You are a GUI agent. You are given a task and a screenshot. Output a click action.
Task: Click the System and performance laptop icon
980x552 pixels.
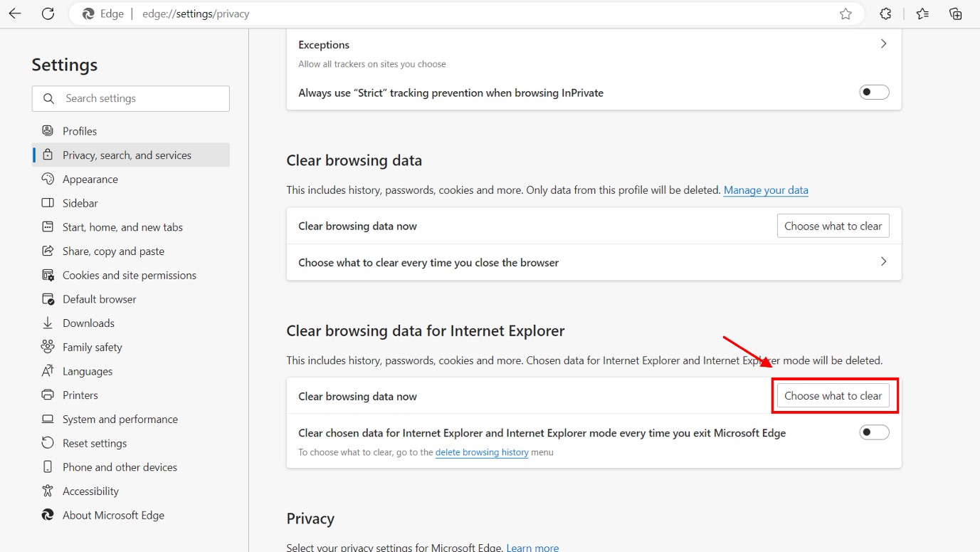point(48,419)
